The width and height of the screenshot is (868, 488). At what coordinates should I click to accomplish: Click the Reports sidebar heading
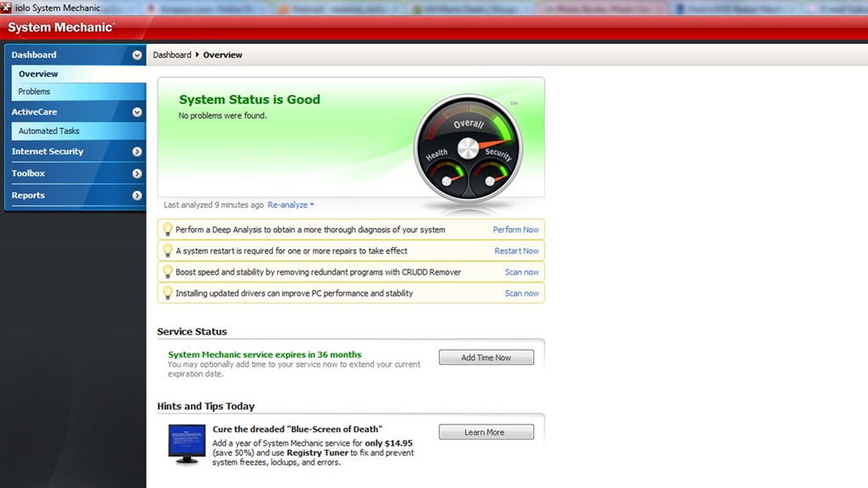28,196
